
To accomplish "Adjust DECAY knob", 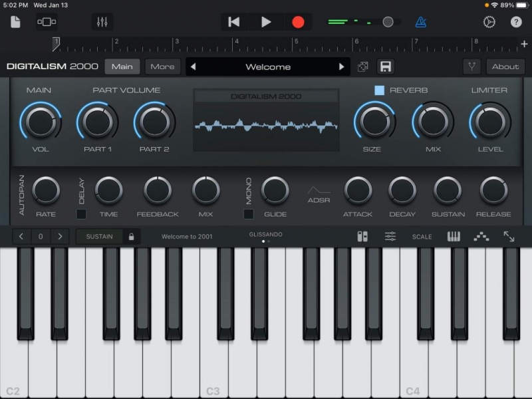I will [x=402, y=190].
